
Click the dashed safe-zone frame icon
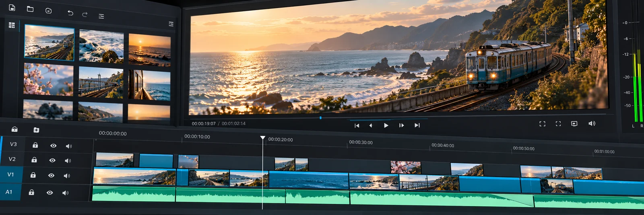(x=558, y=124)
